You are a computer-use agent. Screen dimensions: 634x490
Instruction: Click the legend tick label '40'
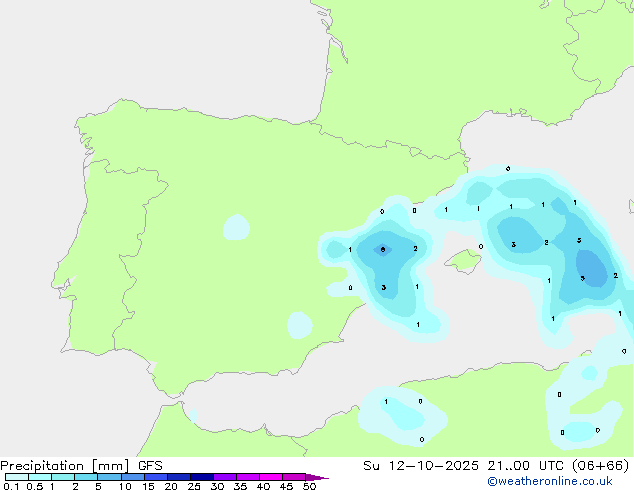click(x=263, y=486)
